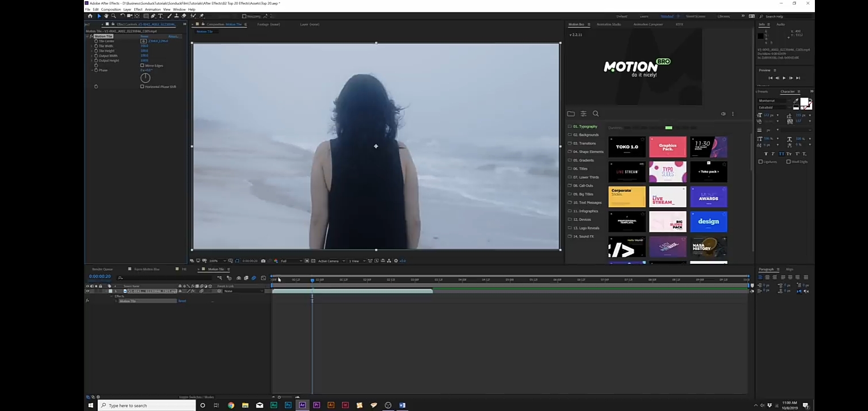Select the Hand tool in toolbar
Viewport: 868px width, 411px height.
point(106,16)
